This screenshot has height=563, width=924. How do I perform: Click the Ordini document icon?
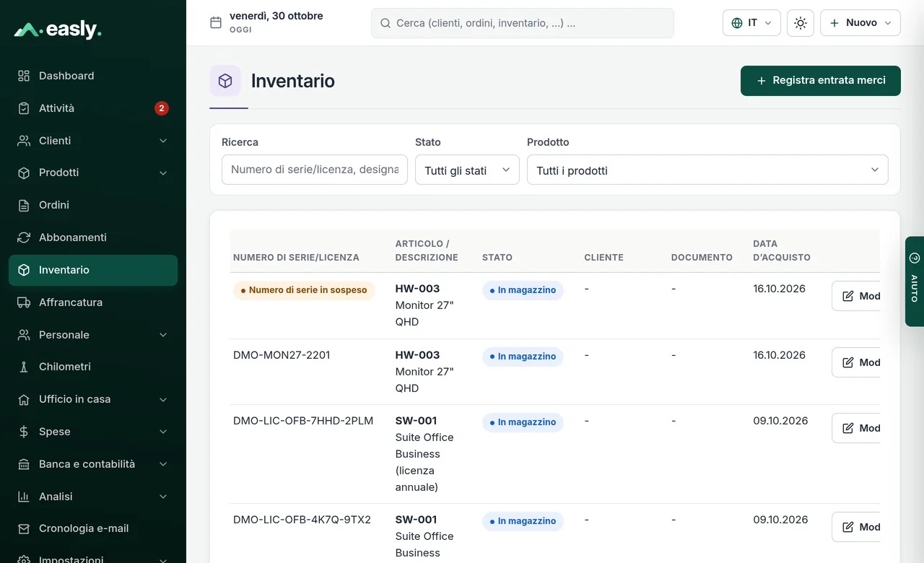pos(24,205)
